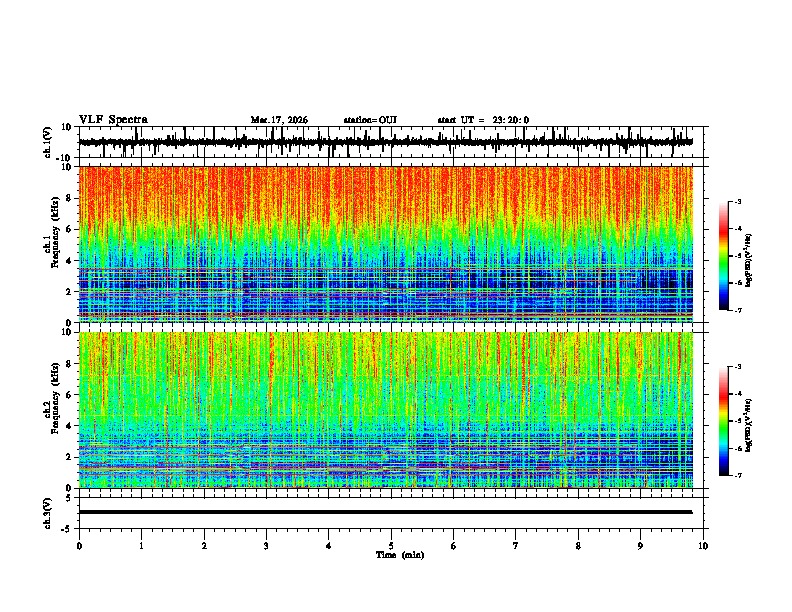The height and width of the screenshot is (612, 792).
Task: Click the "4" kHz tick on ch.2 frequency axis
Action: point(69,426)
